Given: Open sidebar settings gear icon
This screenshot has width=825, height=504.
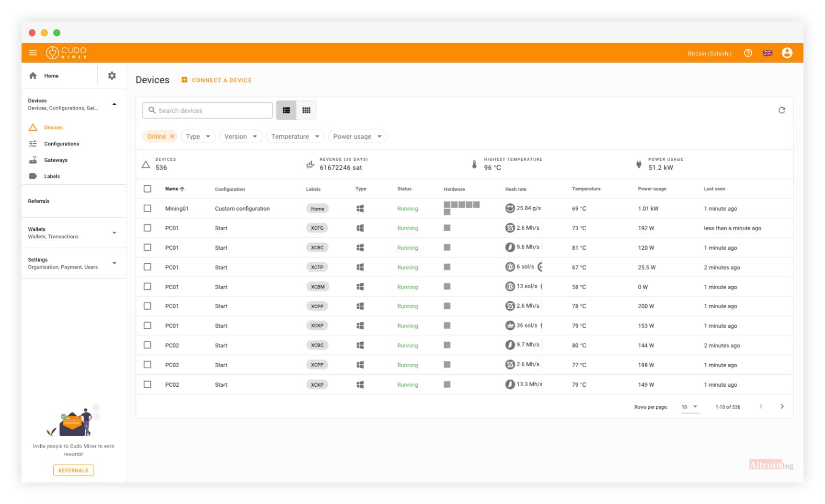Looking at the screenshot, I should click(112, 76).
